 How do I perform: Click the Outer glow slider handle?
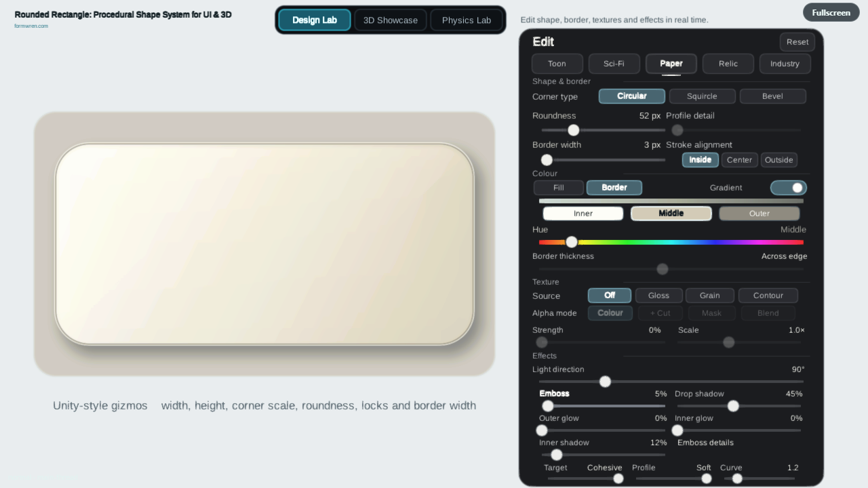pyautogui.click(x=542, y=430)
